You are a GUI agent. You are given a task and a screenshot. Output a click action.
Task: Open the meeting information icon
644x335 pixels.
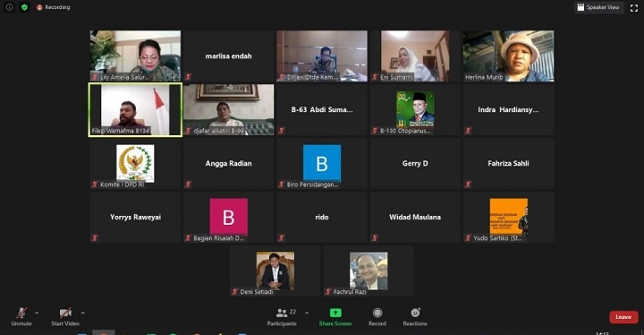tap(9, 7)
